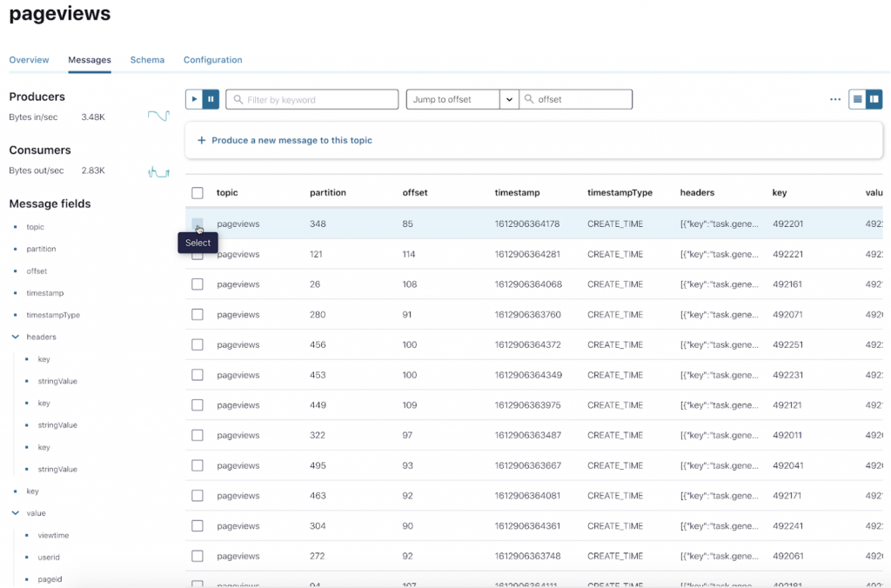Switch to the split card view icon
891x588 pixels.
click(874, 99)
